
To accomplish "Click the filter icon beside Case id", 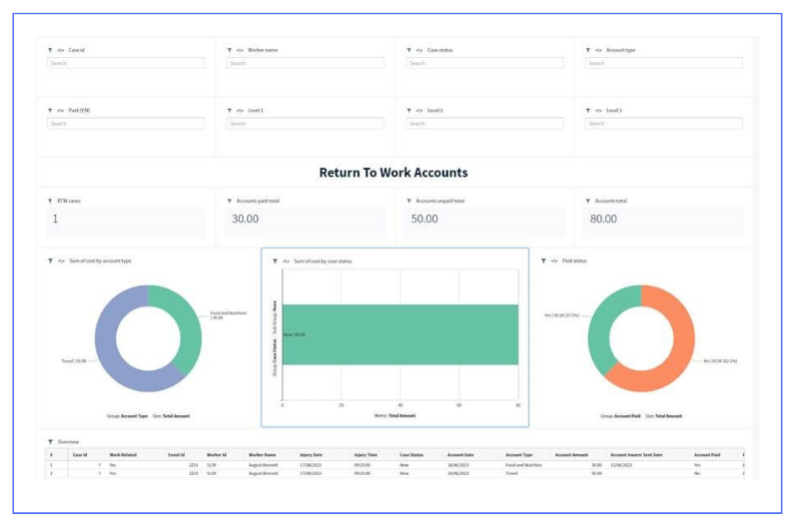I will click(x=50, y=50).
